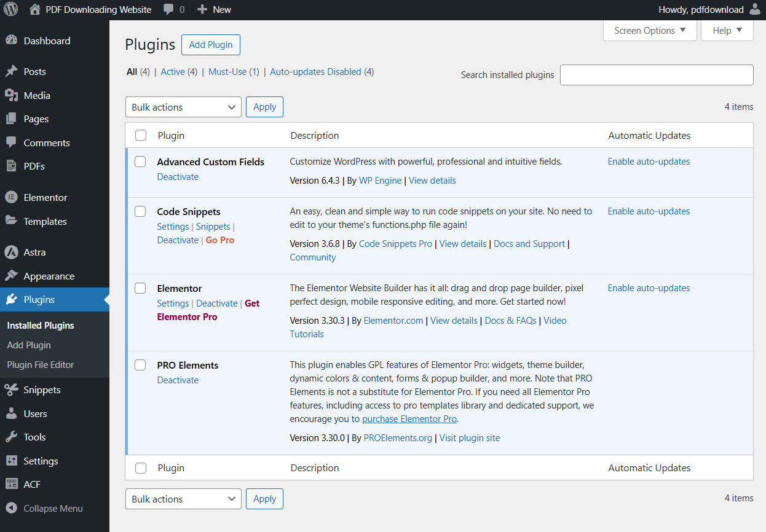Click the top Apply button
Viewport: 766px width, 532px height.
264,107
